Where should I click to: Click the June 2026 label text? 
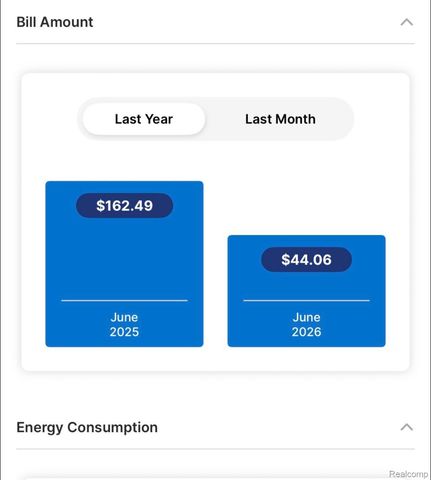(x=306, y=325)
